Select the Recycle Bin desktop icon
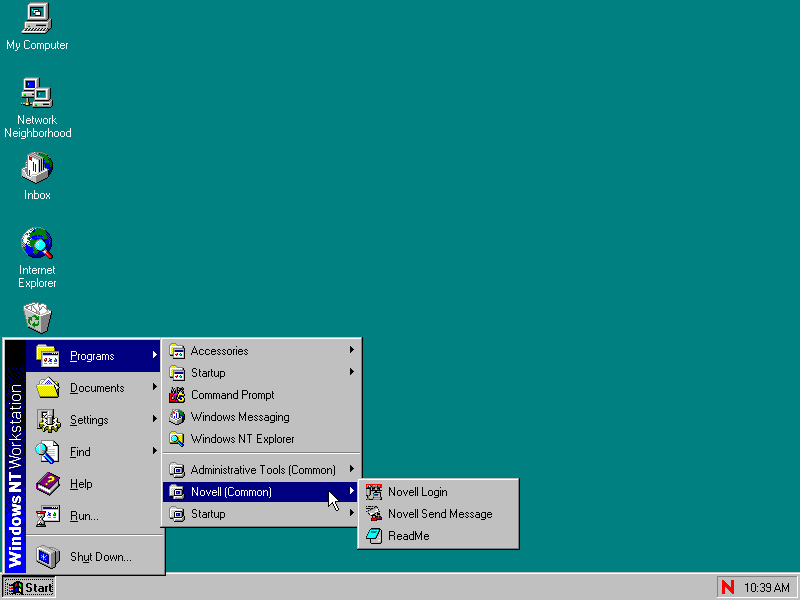The image size is (800, 600). pyautogui.click(x=37, y=317)
